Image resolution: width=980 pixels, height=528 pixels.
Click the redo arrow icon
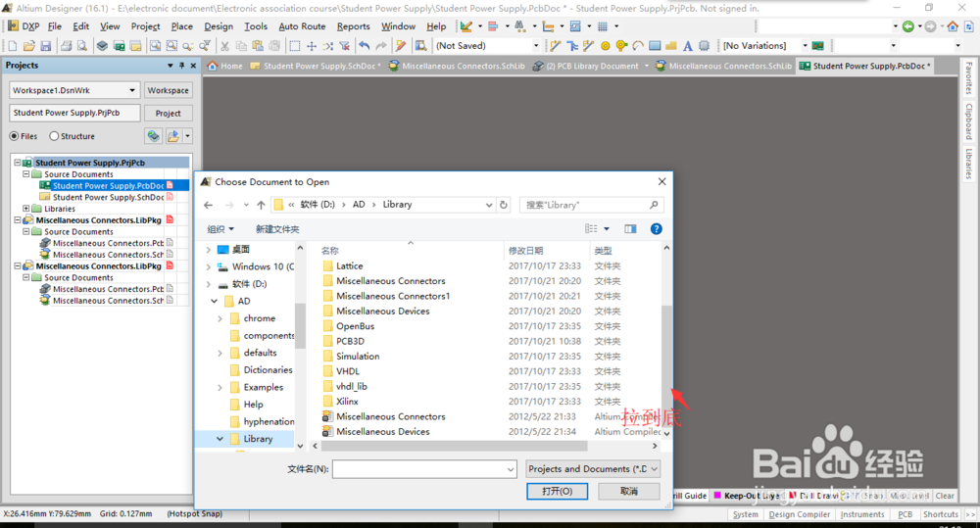point(380,46)
